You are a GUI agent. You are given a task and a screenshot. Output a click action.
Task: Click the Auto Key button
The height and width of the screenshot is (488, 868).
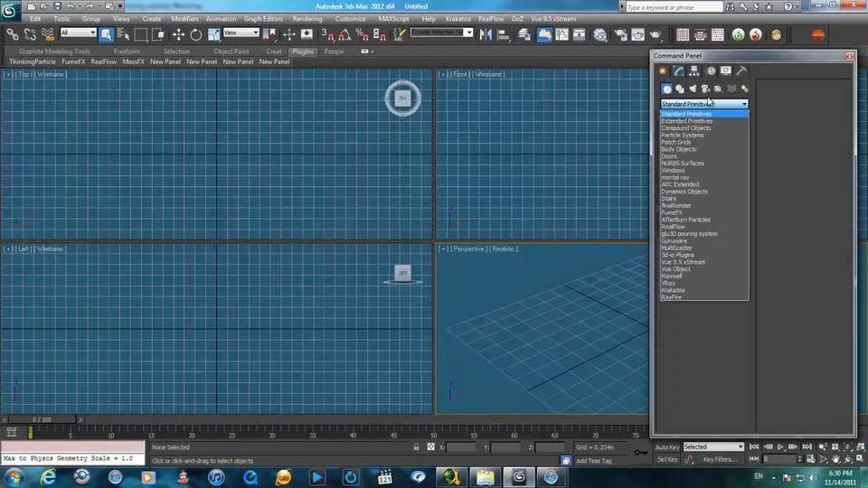click(x=667, y=447)
